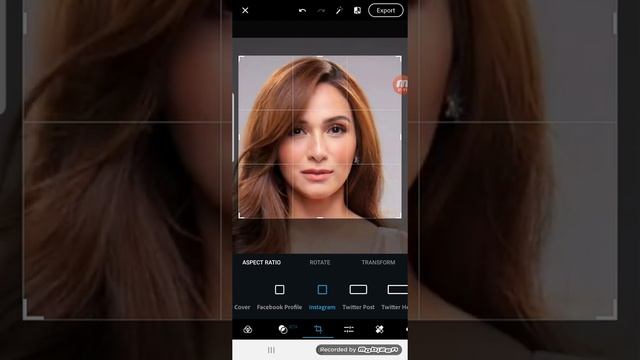
Task: Tap the compare original icon
Action: coord(357,11)
